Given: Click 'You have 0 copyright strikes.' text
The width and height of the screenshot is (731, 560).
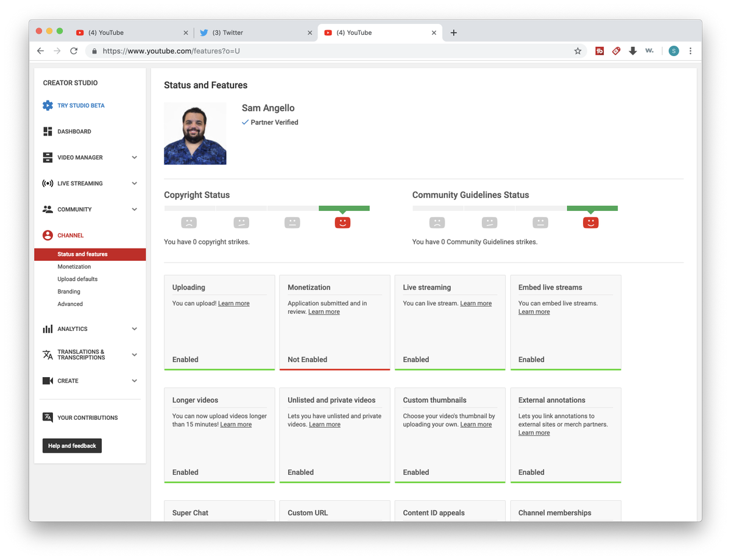Looking at the screenshot, I should tap(207, 242).
